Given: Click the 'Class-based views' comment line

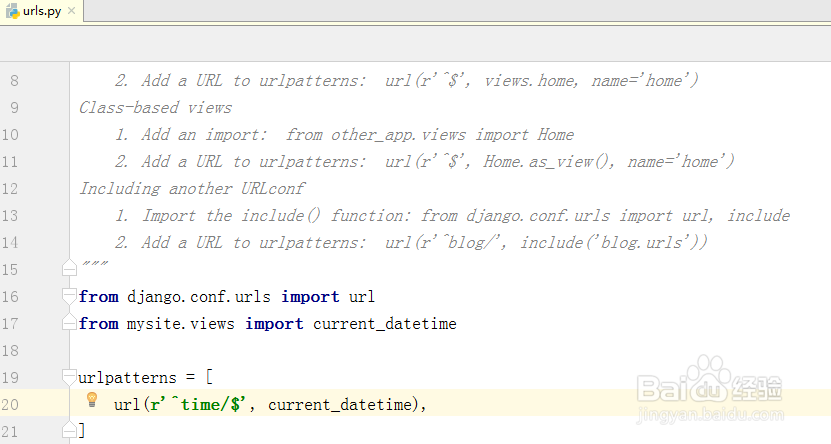Looking at the screenshot, I should (x=155, y=108).
